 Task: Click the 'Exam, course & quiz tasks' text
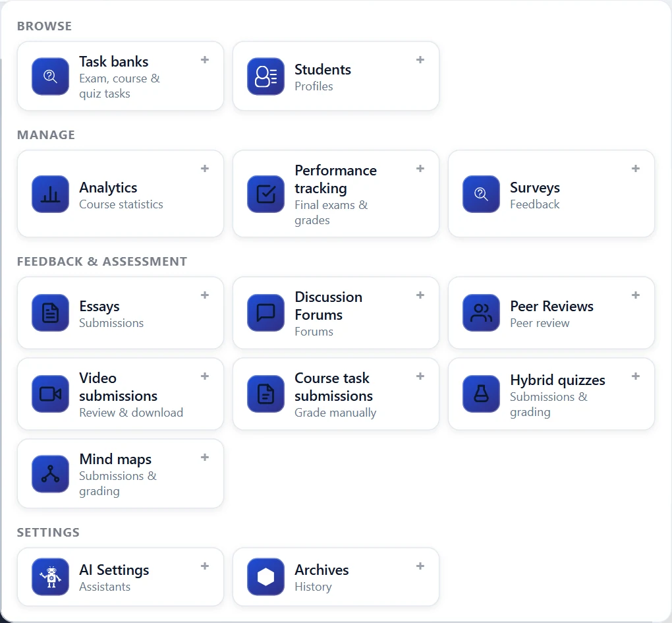point(119,86)
